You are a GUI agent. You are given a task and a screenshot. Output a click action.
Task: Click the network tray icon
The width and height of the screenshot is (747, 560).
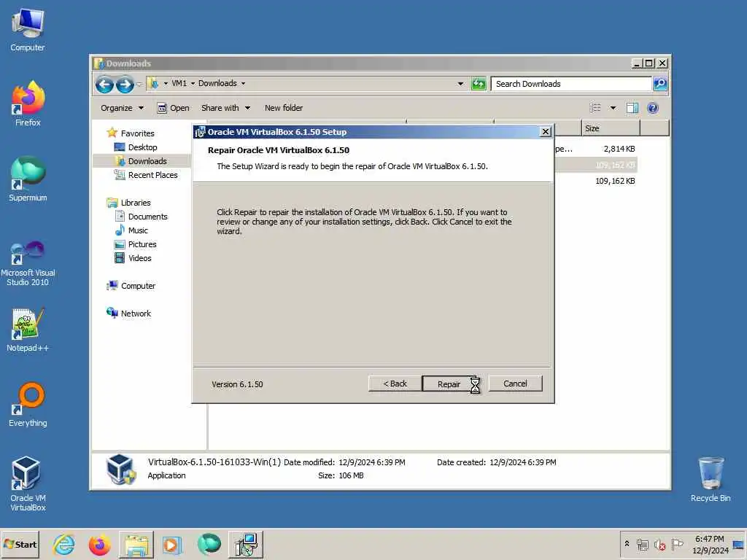tap(643, 544)
